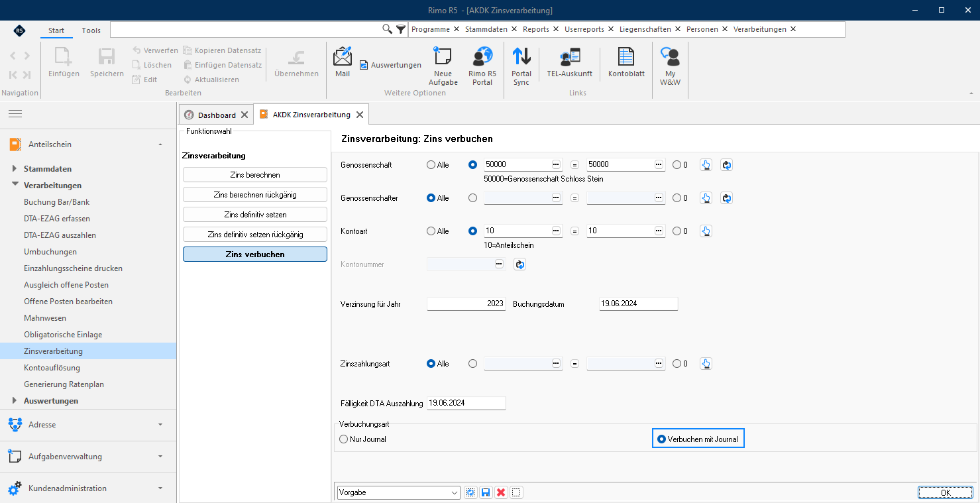The height and width of the screenshot is (503, 980).
Task: Click the Zins berechnen button
Action: click(255, 175)
